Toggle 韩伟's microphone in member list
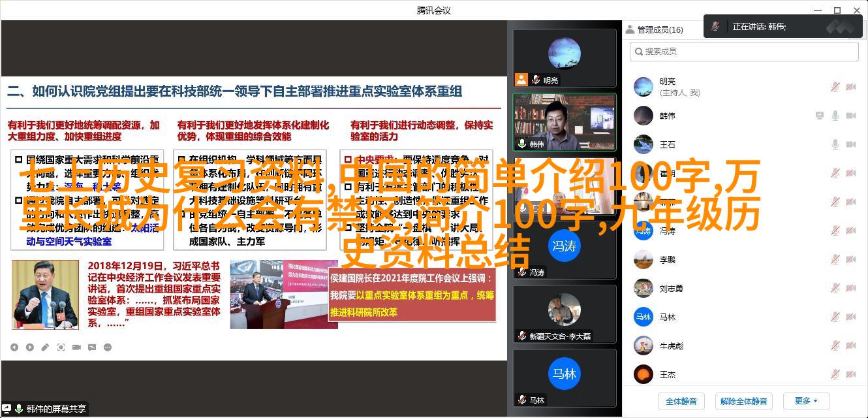The height and width of the screenshot is (418, 868). [835, 116]
